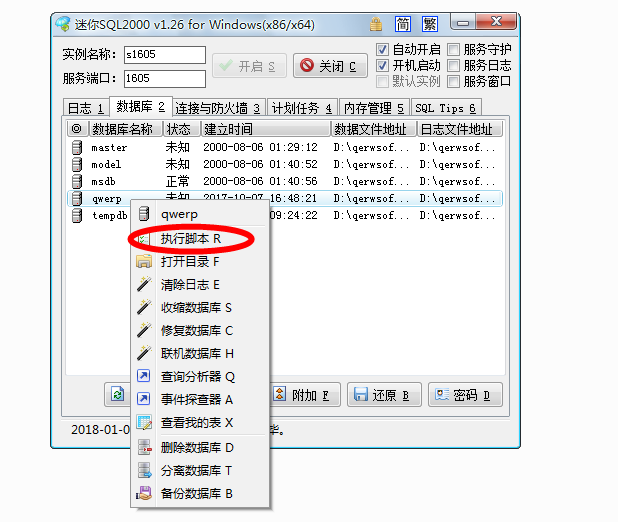This screenshot has height=522, width=618.
Task: Click the wand icon beside 联机数据库
Action: click(144, 353)
